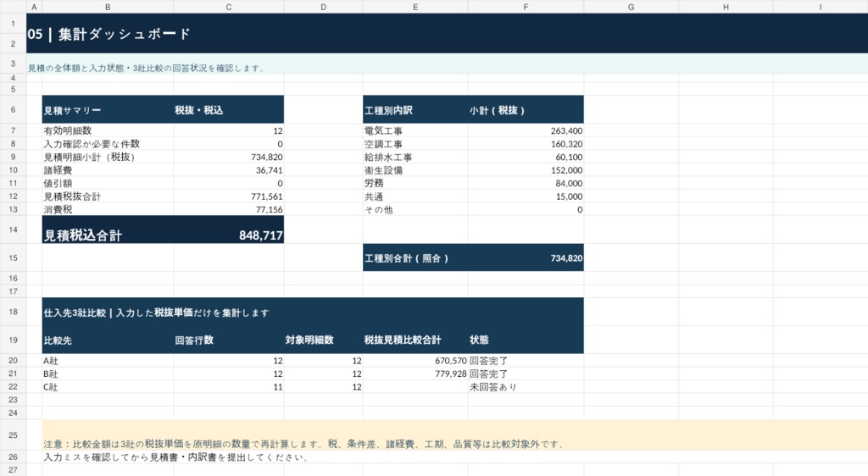Select the total value 848,717
This screenshot has width=868, height=476.
pyautogui.click(x=229, y=230)
